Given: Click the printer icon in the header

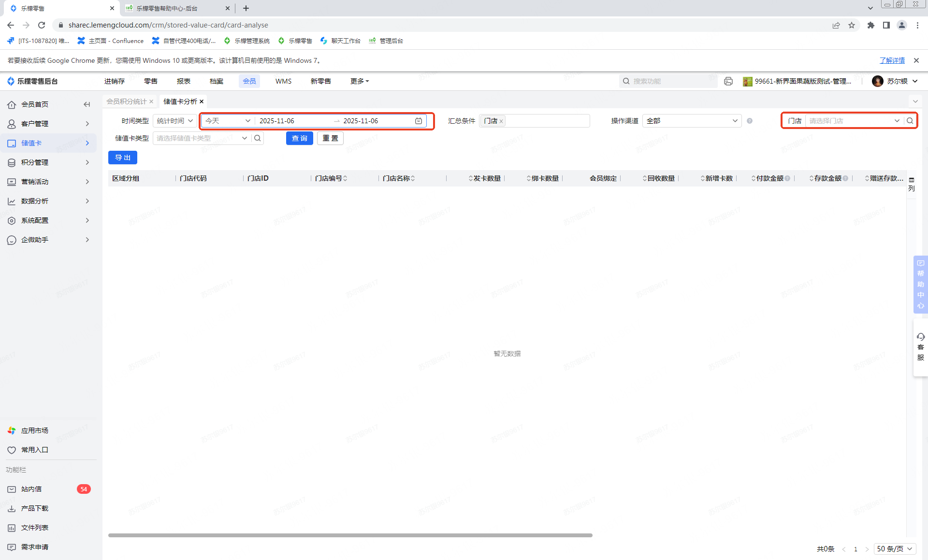Looking at the screenshot, I should click(728, 81).
